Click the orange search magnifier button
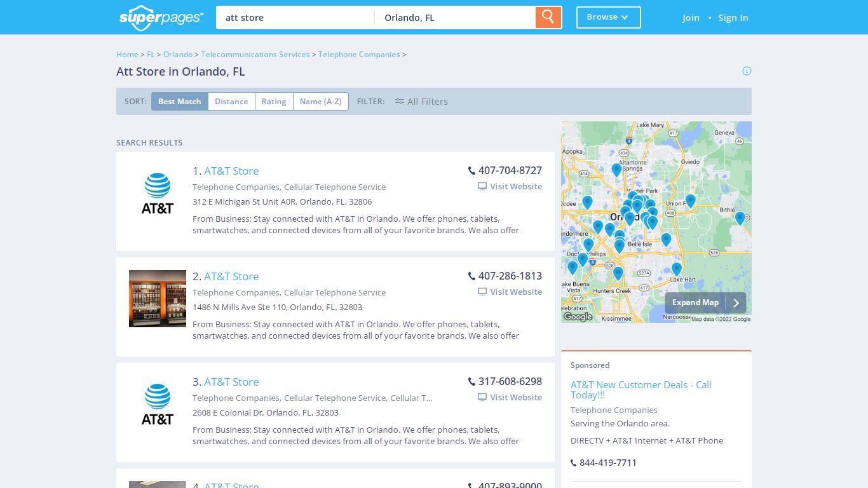 click(548, 17)
